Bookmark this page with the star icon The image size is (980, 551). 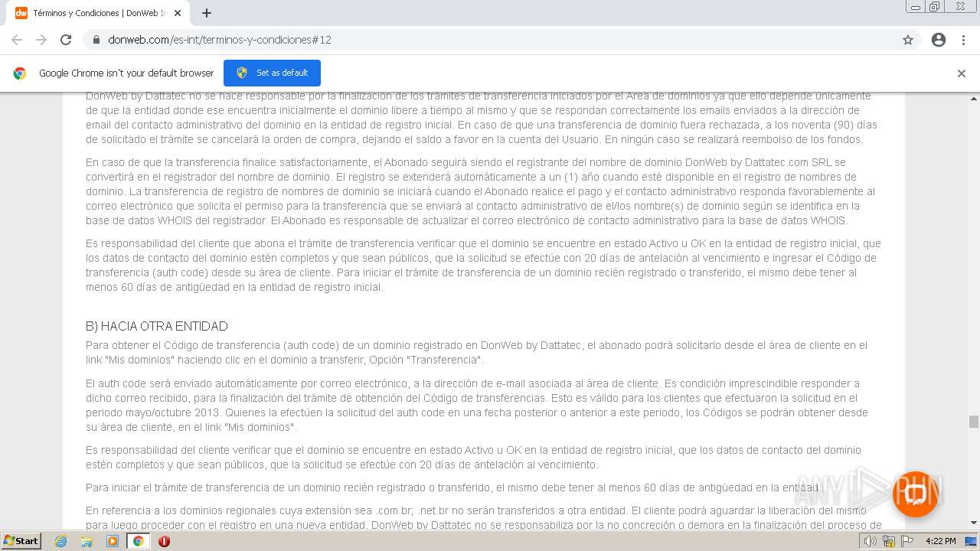pos(908,40)
